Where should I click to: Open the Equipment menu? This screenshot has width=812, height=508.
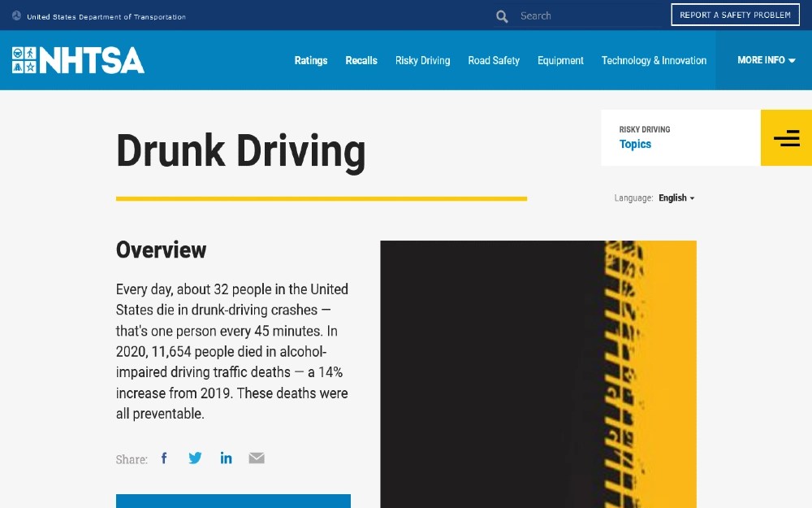(x=560, y=61)
